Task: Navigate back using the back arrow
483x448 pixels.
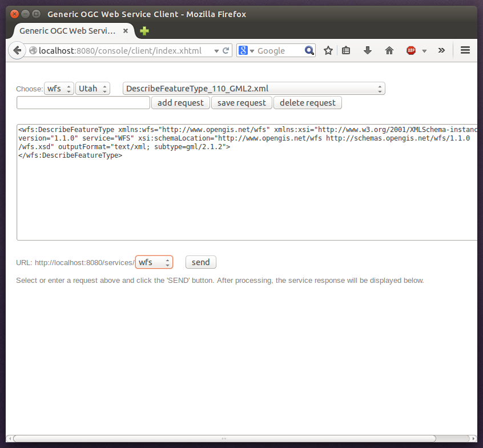Action: pyautogui.click(x=17, y=50)
